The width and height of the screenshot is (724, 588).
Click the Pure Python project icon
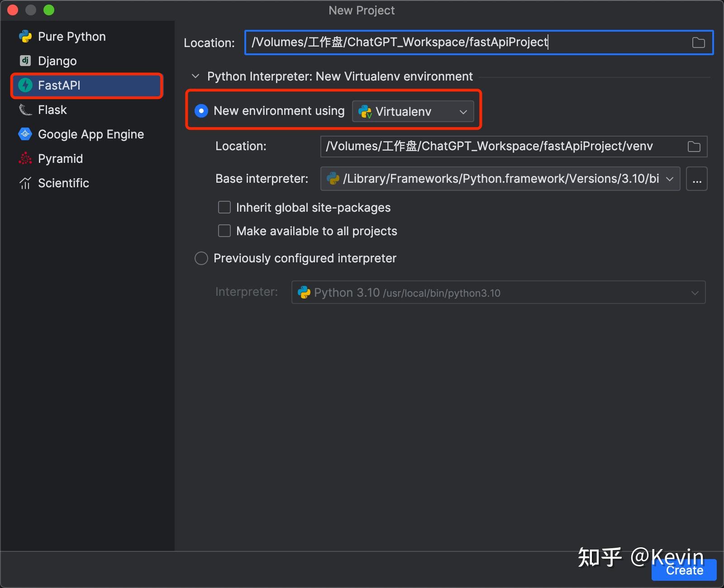click(x=25, y=37)
